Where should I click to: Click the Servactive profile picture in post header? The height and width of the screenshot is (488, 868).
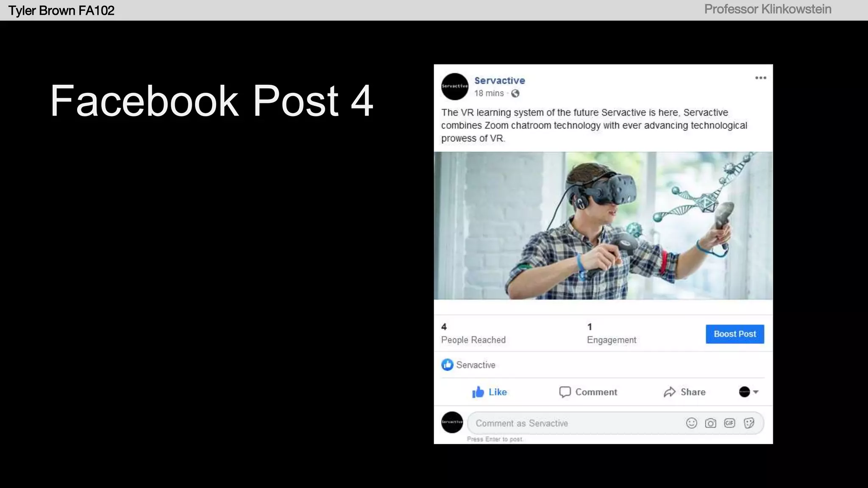455,86
